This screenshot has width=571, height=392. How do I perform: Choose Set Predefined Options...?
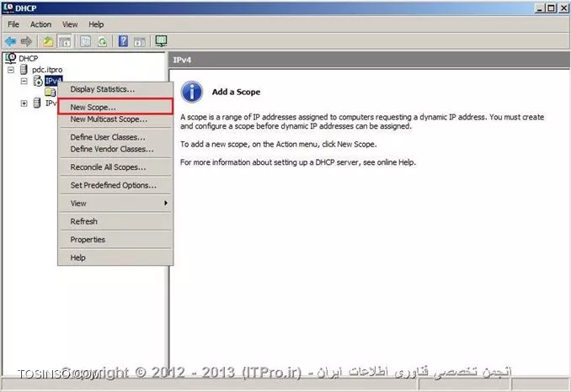[x=115, y=185]
